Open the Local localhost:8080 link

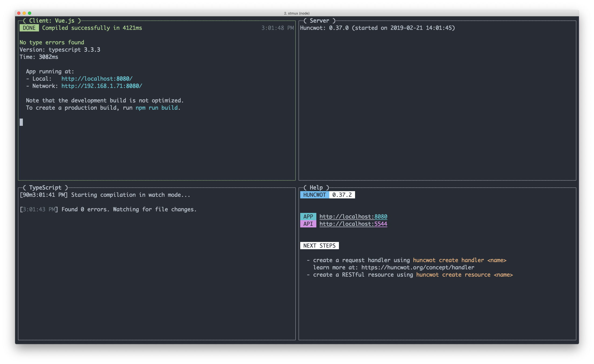point(97,79)
